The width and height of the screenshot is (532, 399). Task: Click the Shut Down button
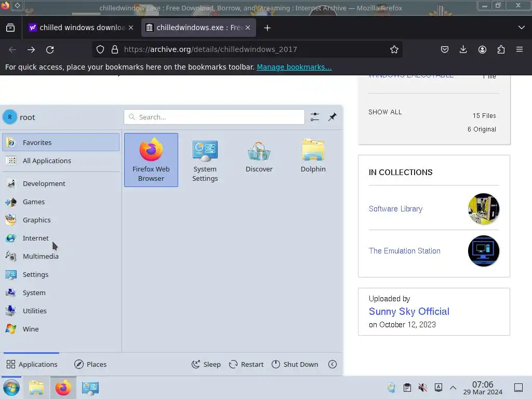click(x=295, y=364)
